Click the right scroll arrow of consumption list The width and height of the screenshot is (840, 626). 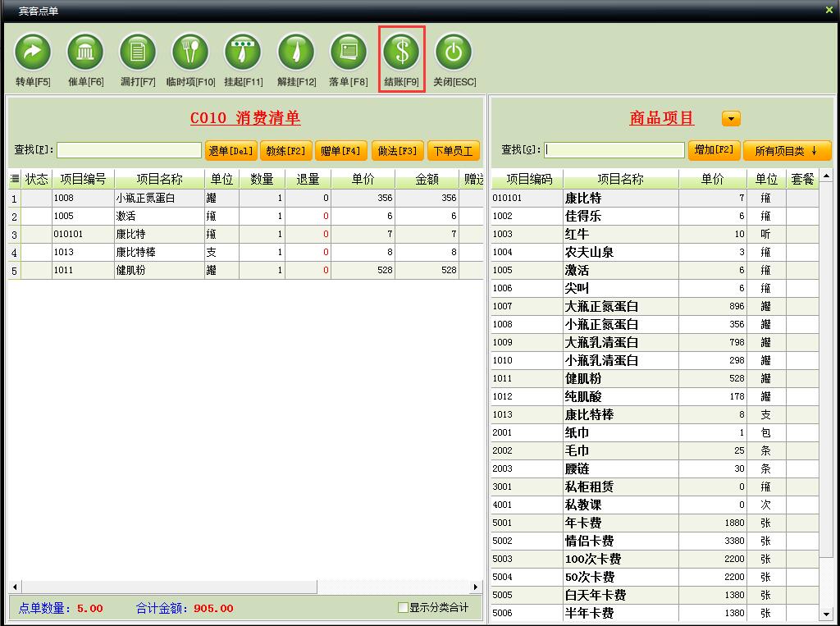tap(475, 587)
